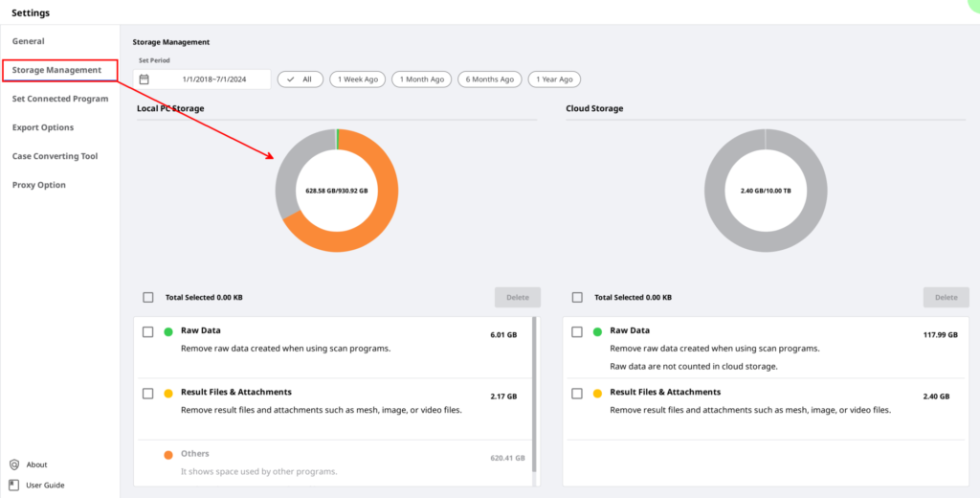Click the Local PC Storage donut chart
Viewport: 980px width, 498px height.
click(336, 191)
